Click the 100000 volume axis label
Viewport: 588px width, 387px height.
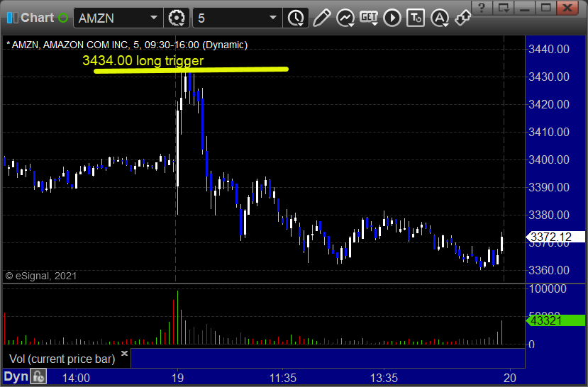coord(548,289)
